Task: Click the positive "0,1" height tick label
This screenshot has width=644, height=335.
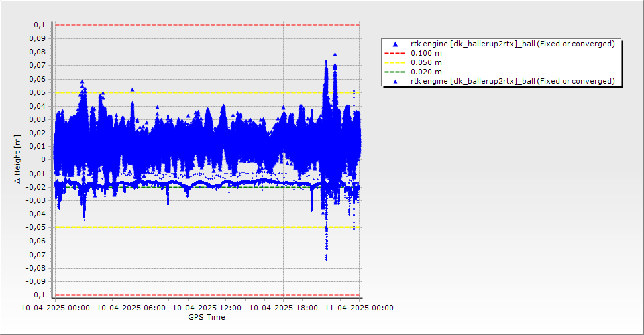Action: pos(40,25)
